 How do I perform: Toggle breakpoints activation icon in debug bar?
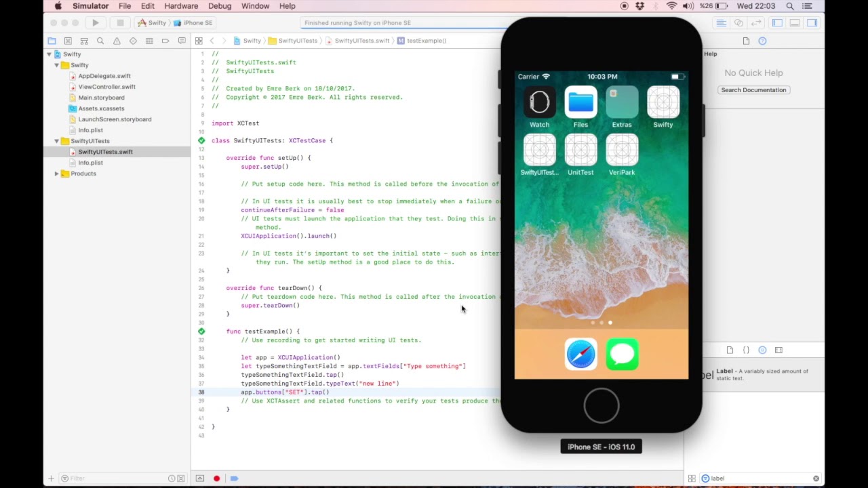(234, 479)
